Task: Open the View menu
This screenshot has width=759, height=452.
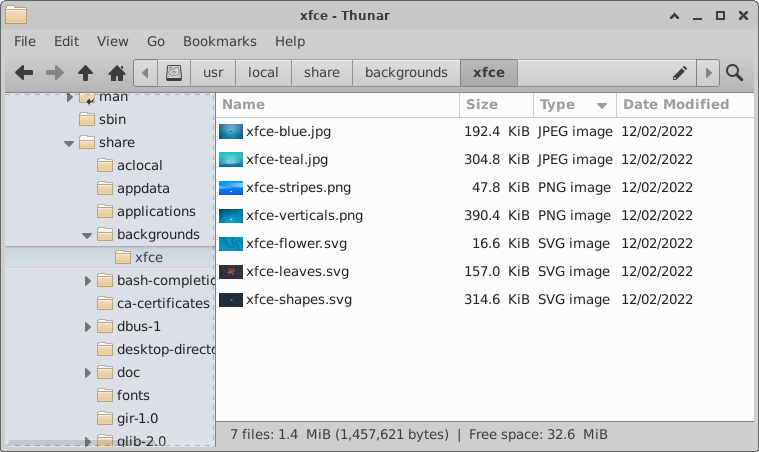Action: [x=112, y=42]
